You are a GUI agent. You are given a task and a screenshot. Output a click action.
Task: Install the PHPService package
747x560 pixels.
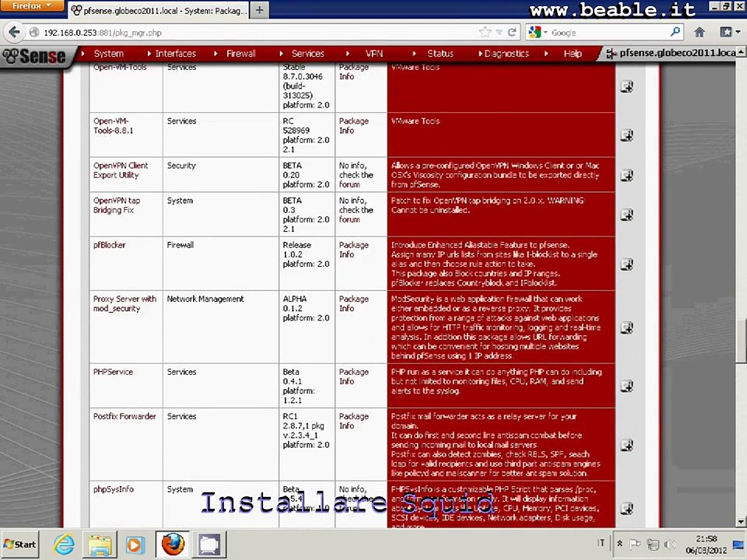click(x=627, y=387)
